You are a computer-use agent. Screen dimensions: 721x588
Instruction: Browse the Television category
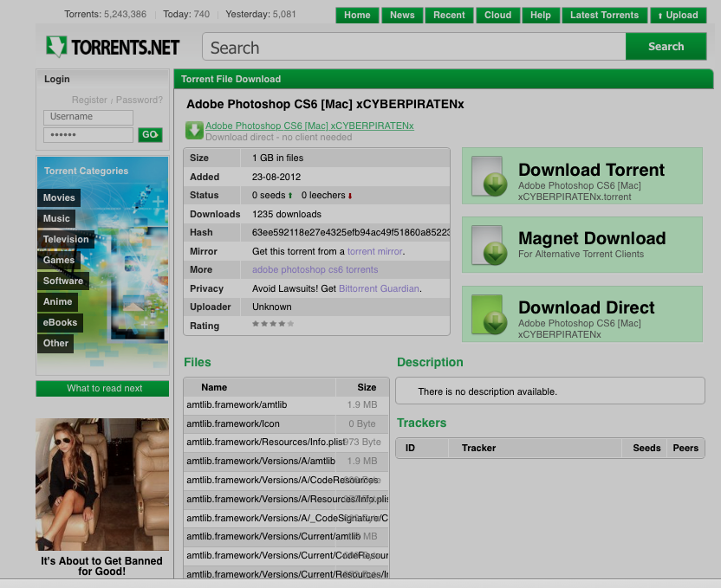tap(66, 239)
